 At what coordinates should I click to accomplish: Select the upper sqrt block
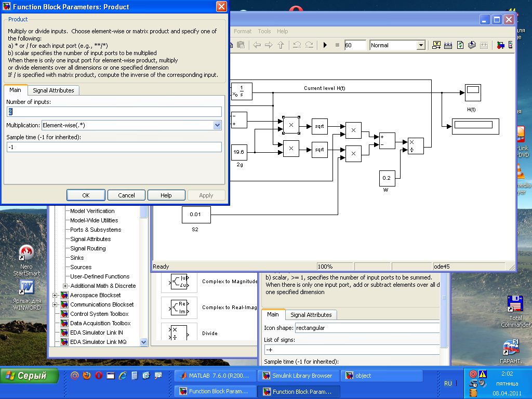pos(320,126)
